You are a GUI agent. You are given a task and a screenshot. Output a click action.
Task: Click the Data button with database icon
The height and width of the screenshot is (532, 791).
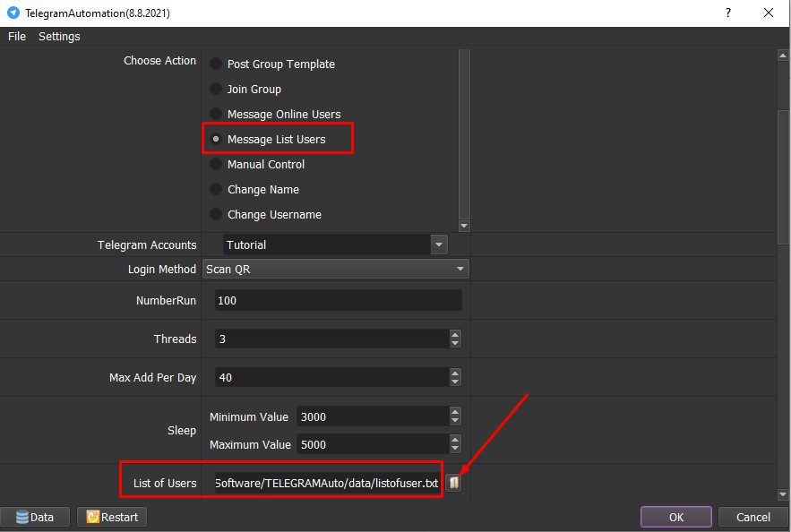pos(35,517)
